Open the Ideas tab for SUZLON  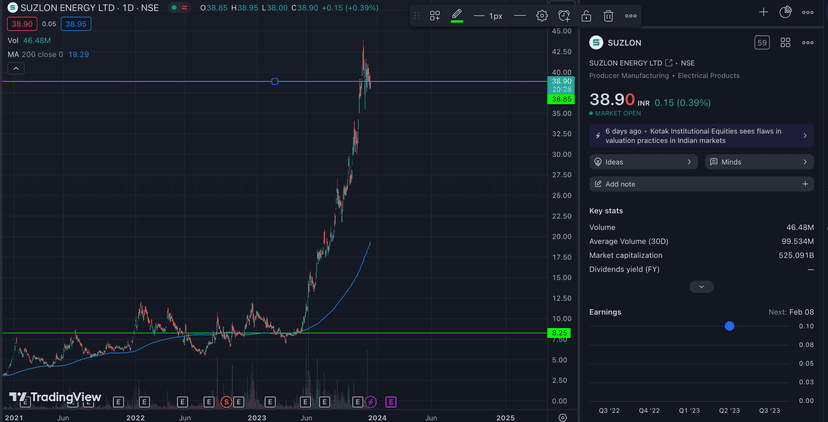pos(643,162)
